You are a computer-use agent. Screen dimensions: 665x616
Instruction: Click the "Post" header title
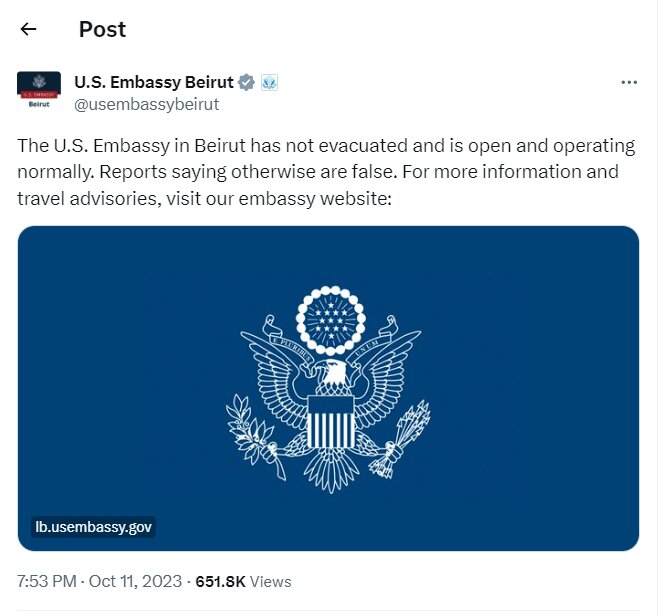coord(102,29)
